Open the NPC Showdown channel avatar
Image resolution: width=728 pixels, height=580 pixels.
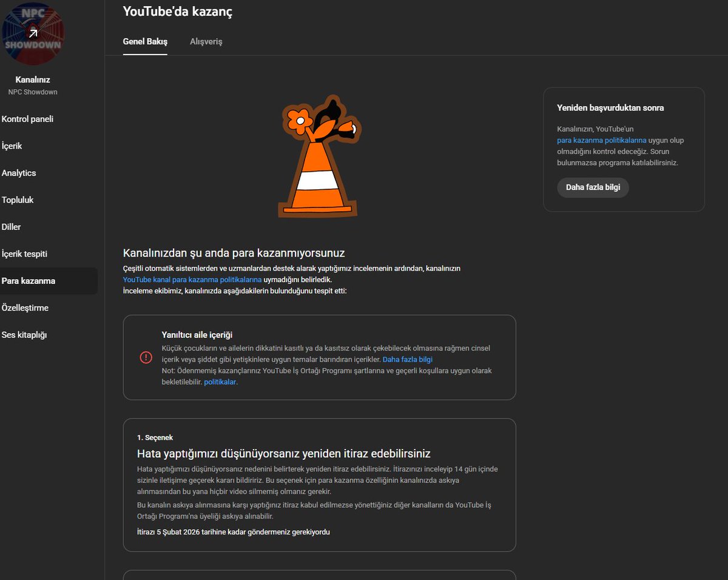pyautogui.click(x=33, y=33)
